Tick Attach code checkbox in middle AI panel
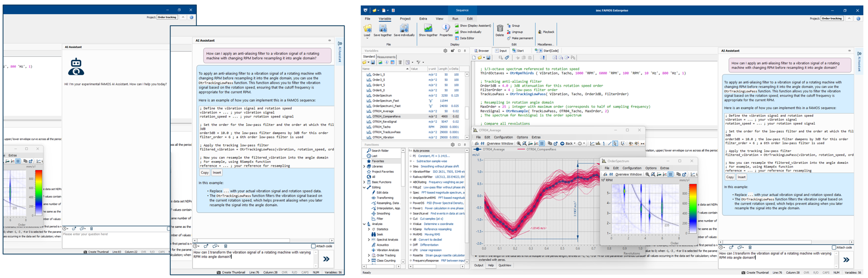Image resolution: width=868 pixels, height=278 pixels. coord(313,246)
